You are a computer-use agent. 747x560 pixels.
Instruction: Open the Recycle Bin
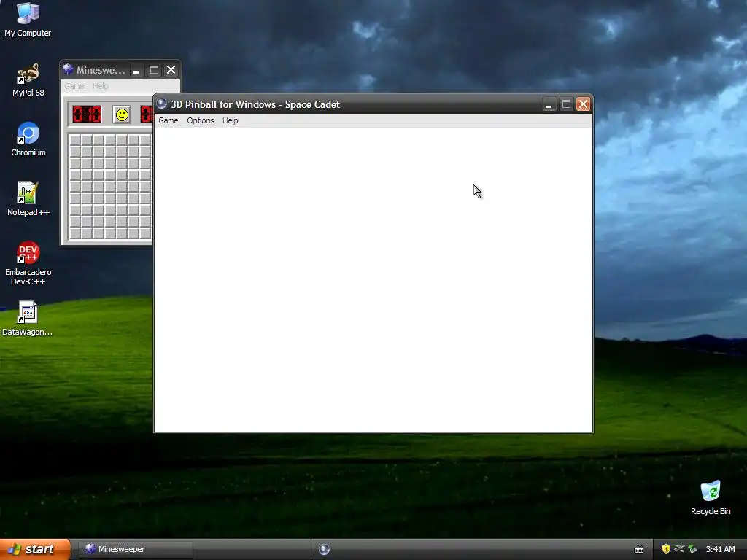[x=711, y=498]
